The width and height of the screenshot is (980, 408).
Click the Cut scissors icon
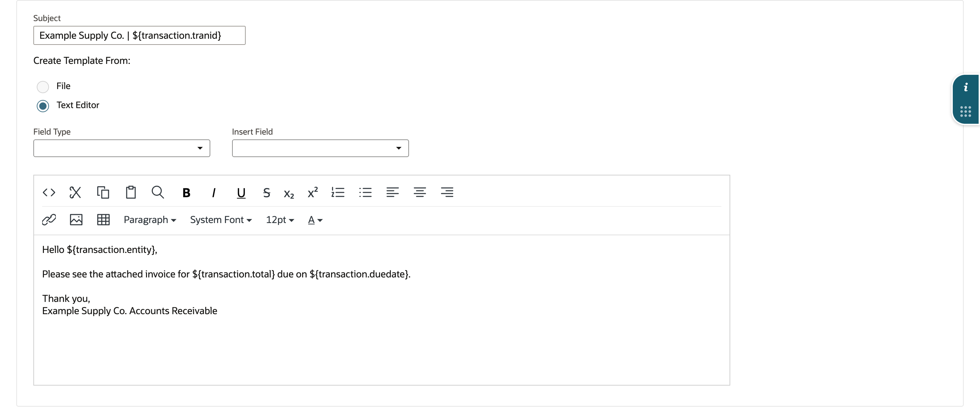pyautogui.click(x=75, y=192)
